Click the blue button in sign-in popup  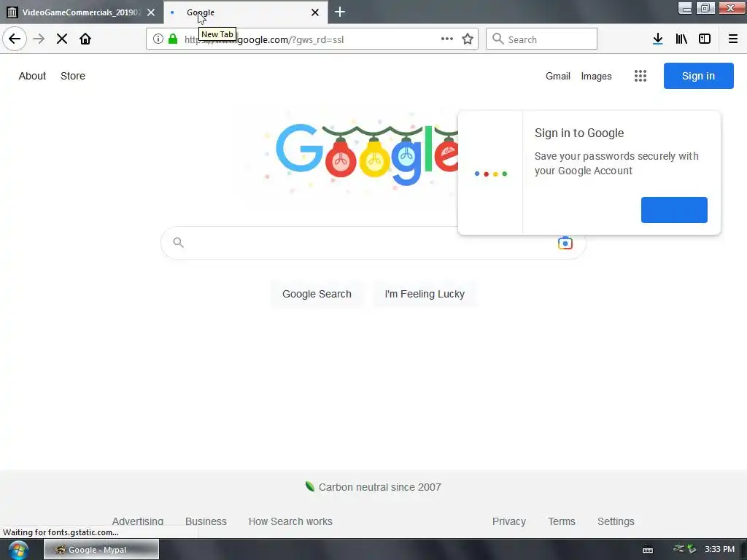point(674,209)
